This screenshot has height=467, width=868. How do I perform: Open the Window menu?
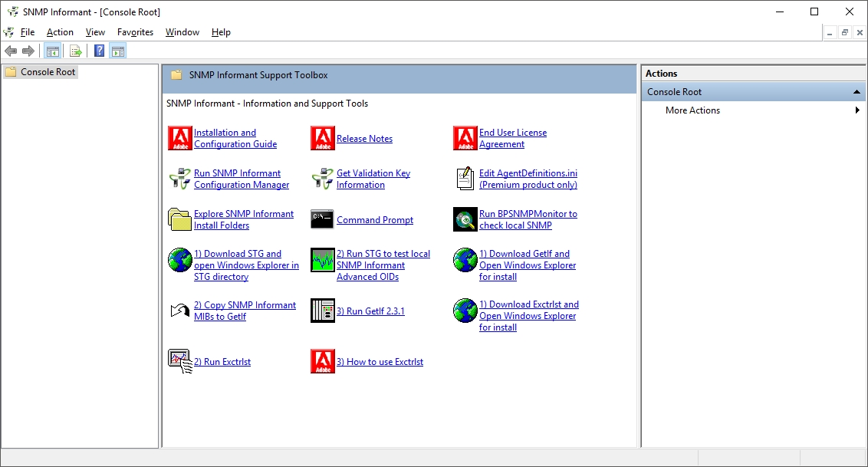click(182, 32)
